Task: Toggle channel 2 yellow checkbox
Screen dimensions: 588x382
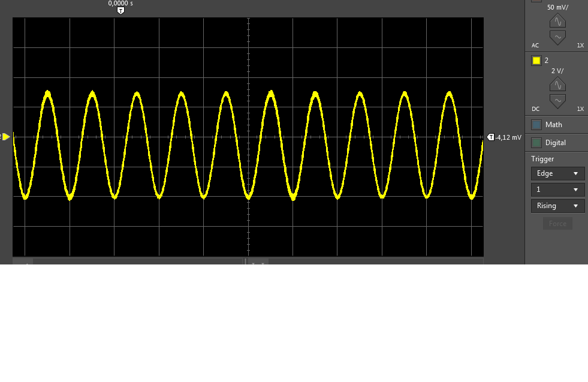Action: click(536, 61)
